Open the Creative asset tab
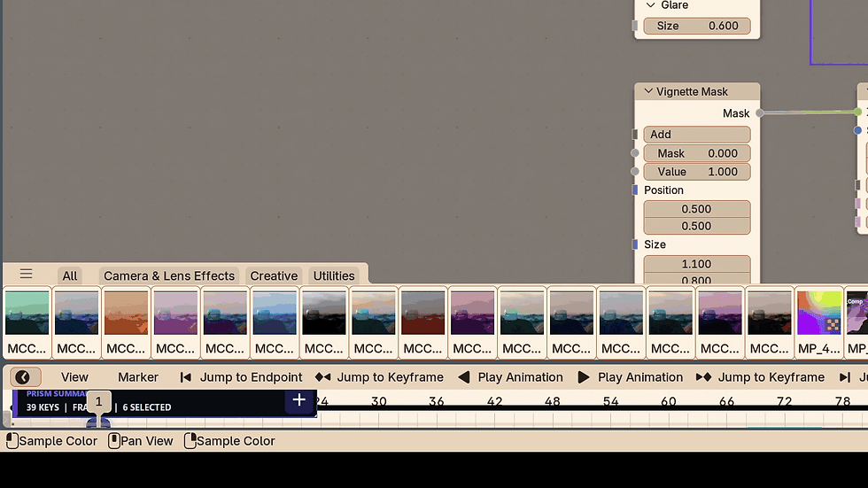This screenshot has height=488, width=868. click(274, 275)
